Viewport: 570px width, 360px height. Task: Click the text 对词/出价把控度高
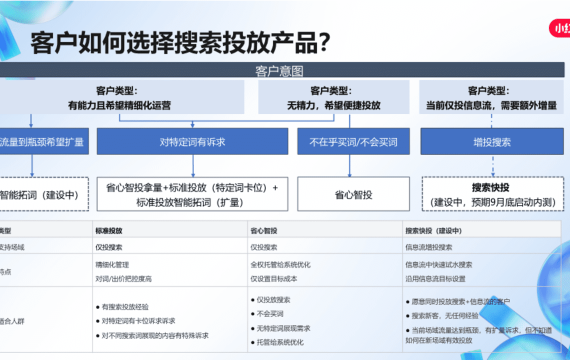[123, 279]
